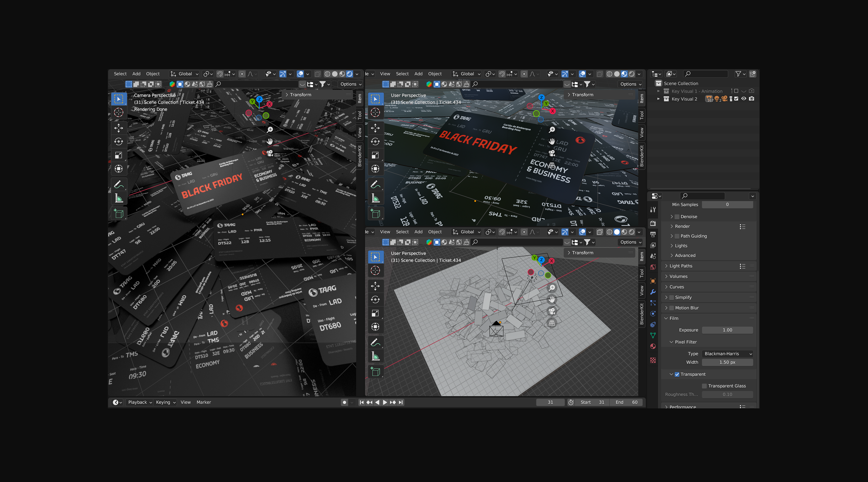Open the Material properties sphere icon

pos(653,347)
